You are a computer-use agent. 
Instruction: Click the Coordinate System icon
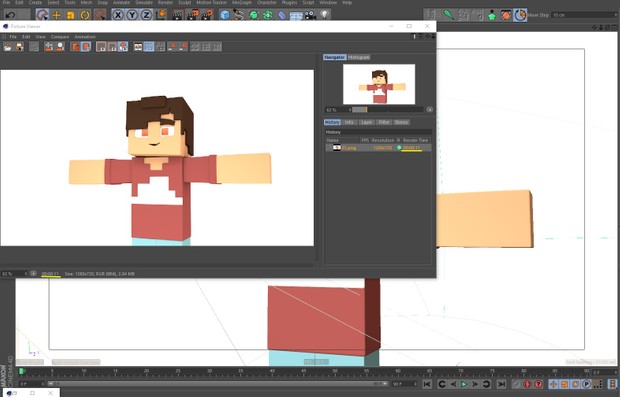point(161,15)
